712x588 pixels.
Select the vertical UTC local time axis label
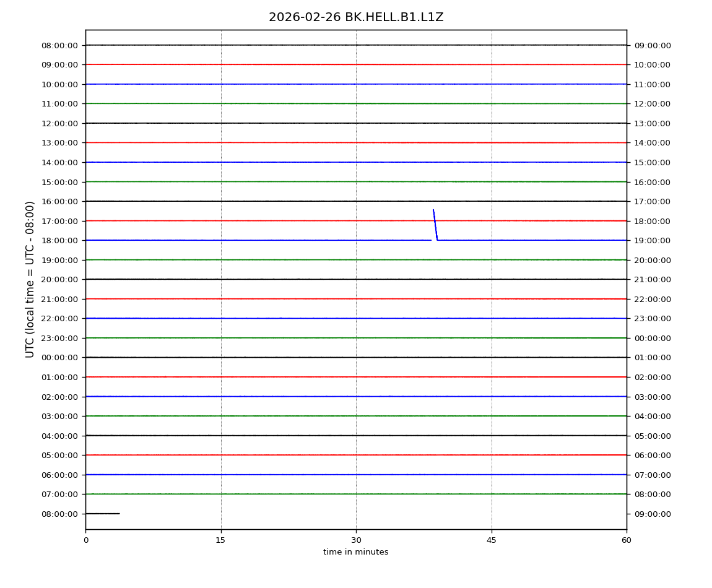30,279
